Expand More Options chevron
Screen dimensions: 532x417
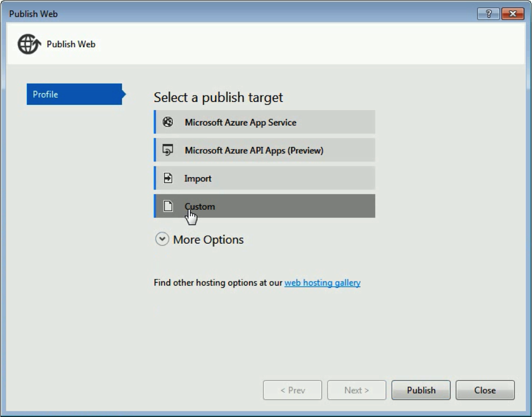tap(162, 239)
